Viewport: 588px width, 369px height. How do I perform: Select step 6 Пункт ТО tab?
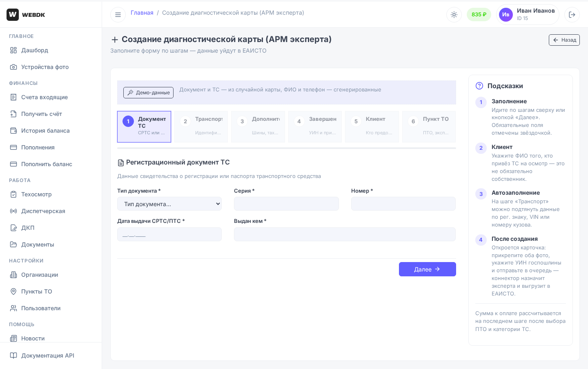click(429, 127)
